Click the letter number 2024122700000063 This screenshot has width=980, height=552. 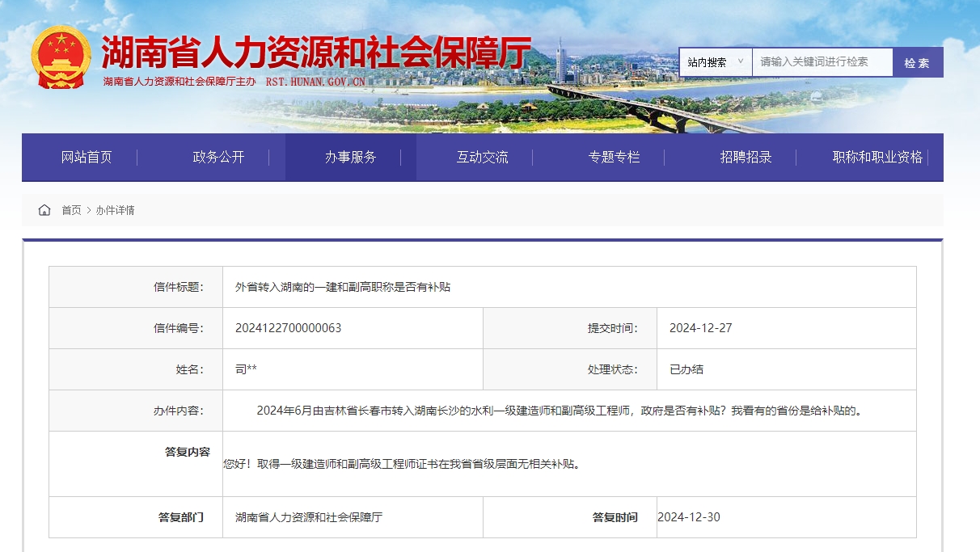click(288, 328)
